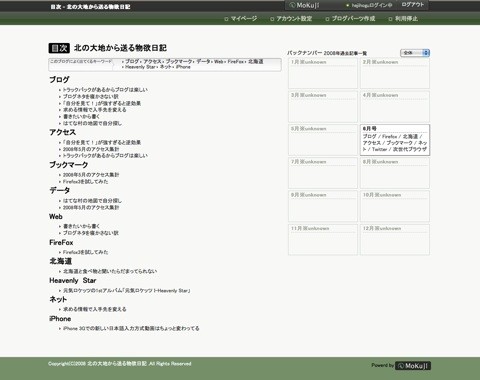Click the Heavenly Star keyword in the keyword box
480x380 pixels.
(x=140, y=67)
